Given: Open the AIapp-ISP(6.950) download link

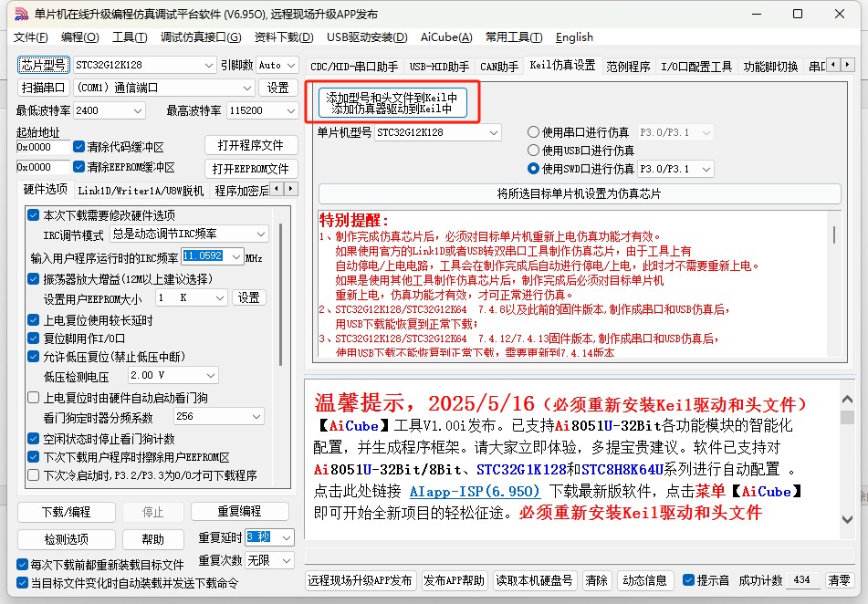Looking at the screenshot, I should [475, 491].
